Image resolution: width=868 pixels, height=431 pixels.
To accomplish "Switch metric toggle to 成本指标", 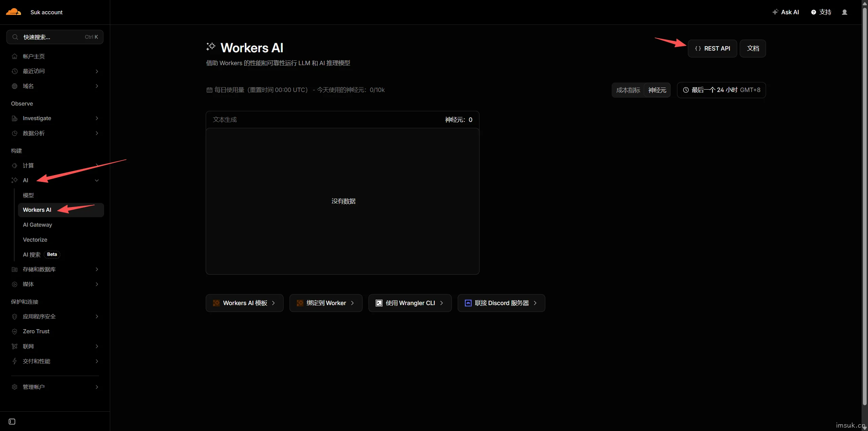I will pyautogui.click(x=628, y=90).
